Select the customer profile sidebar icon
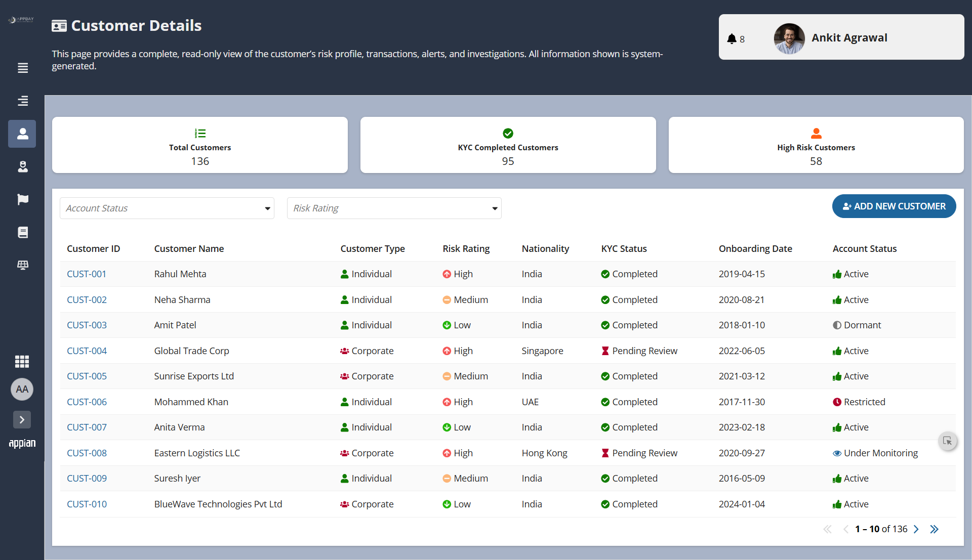Image resolution: width=972 pixels, height=560 pixels. click(22, 134)
